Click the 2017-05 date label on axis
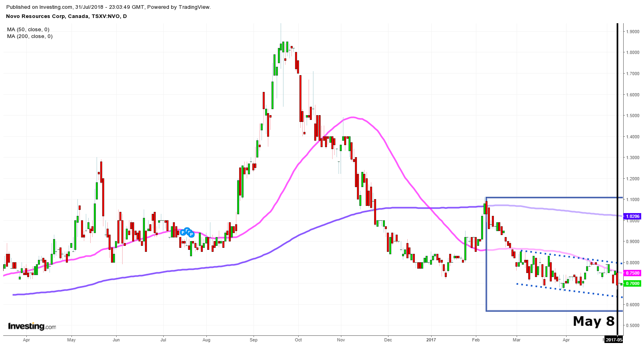Screen dimensions: 644x345 tap(614, 340)
